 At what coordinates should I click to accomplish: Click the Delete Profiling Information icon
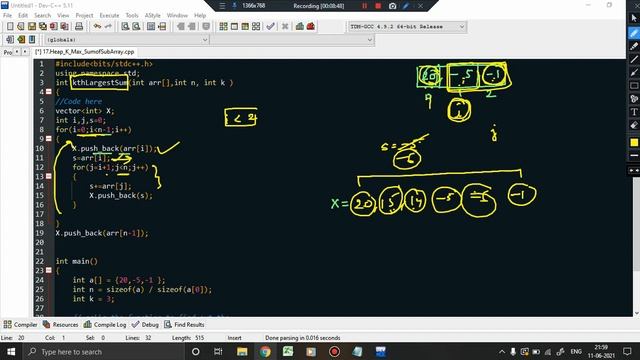311,27
